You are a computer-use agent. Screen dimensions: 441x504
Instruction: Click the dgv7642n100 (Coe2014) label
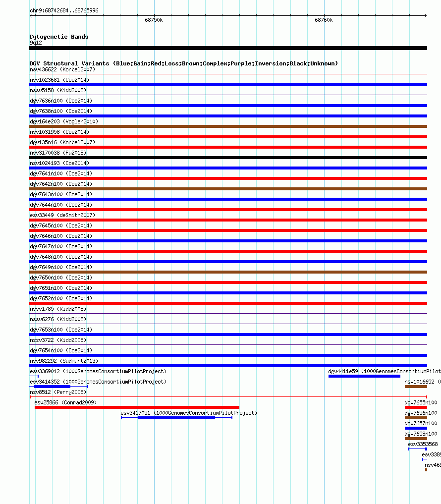pyautogui.click(x=61, y=184)
